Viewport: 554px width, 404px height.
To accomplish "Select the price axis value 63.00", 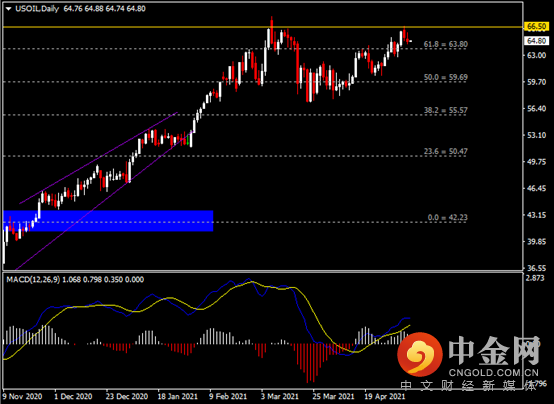I will point(536,55).
